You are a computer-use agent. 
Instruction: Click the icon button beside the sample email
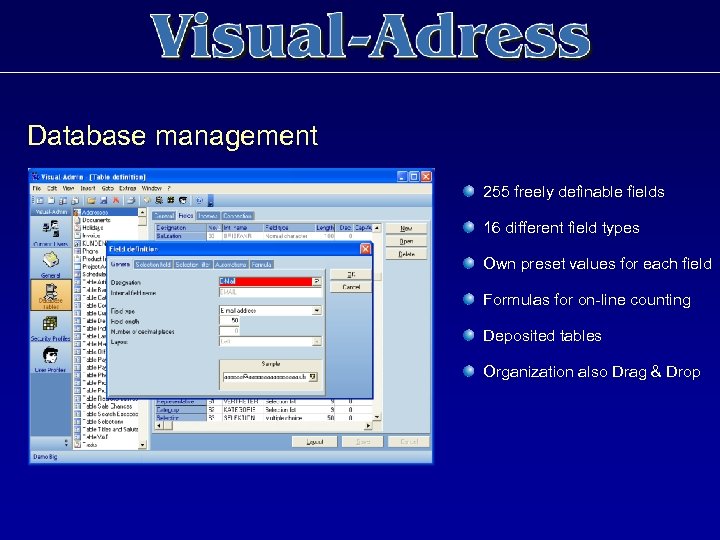313,377
